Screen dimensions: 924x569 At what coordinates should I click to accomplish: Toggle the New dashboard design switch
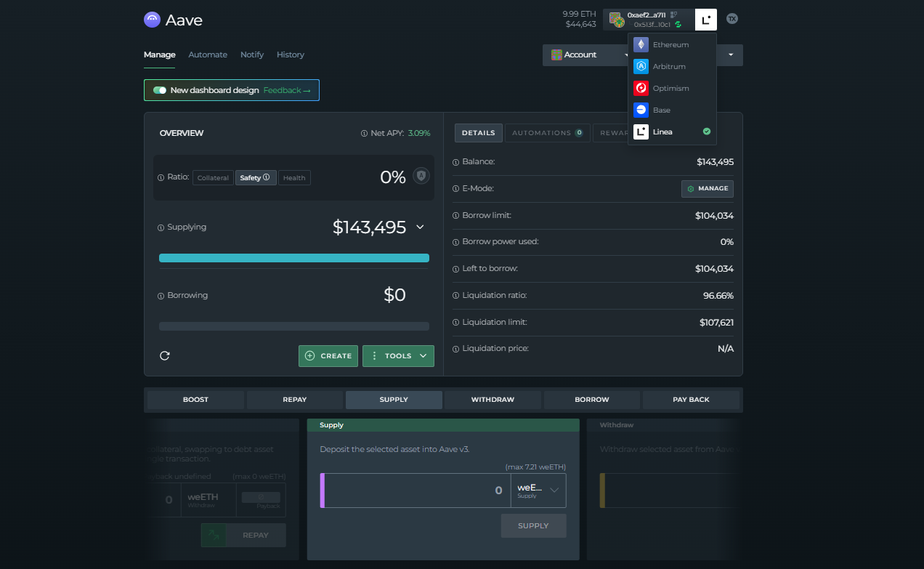click(160, 90)
